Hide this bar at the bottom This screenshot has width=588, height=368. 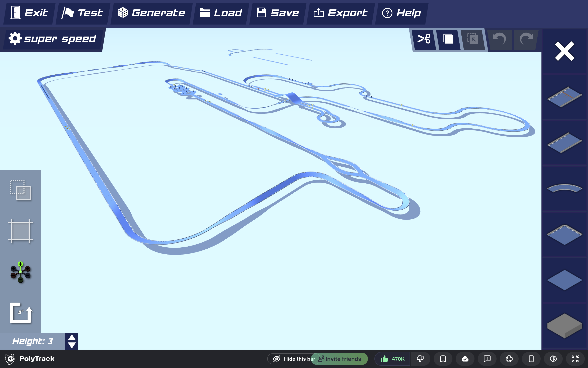294,359
